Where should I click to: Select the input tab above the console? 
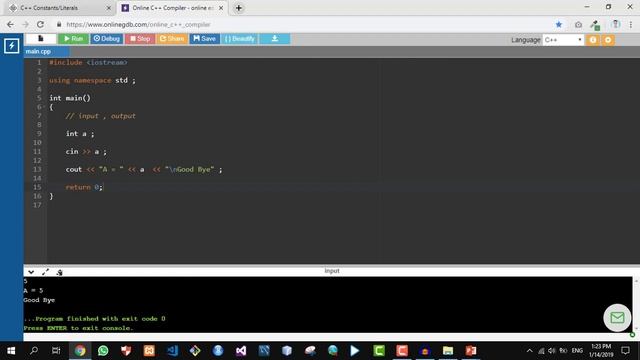(332, 271)
